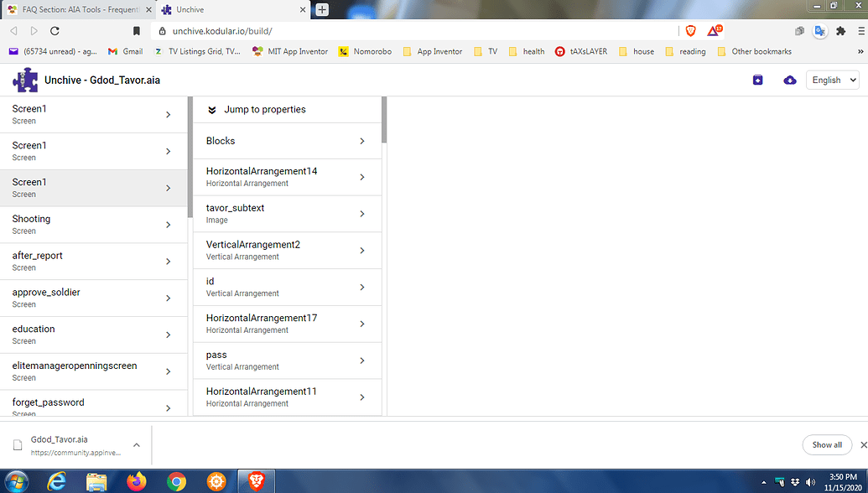Close the downloads bar
868x493 pixels.
point(863,445)
